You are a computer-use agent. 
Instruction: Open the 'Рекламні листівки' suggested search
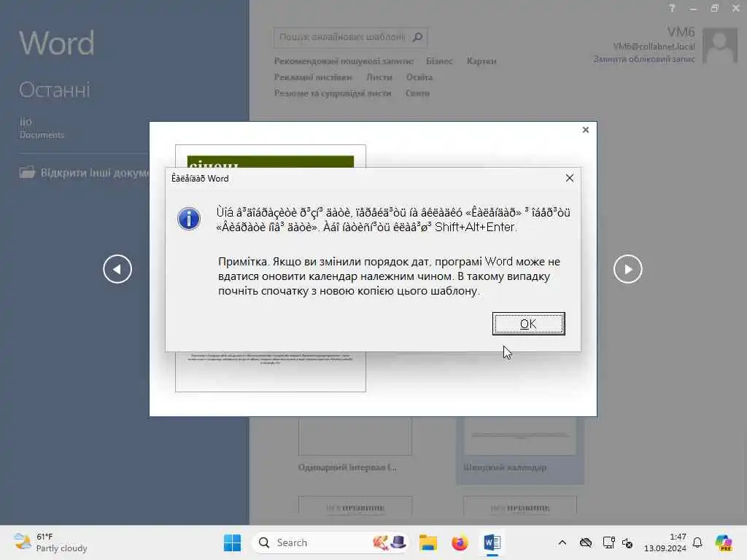(313, 77)
